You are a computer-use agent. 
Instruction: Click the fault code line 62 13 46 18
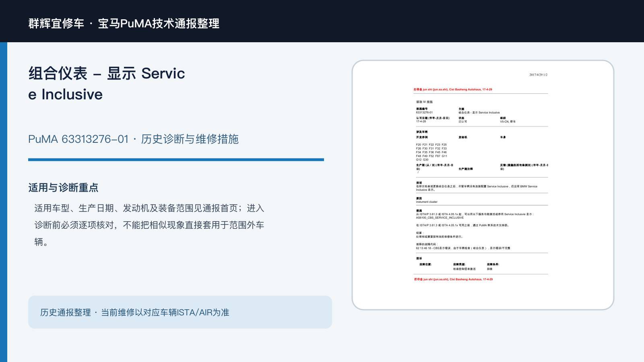[x=463, y=248]
